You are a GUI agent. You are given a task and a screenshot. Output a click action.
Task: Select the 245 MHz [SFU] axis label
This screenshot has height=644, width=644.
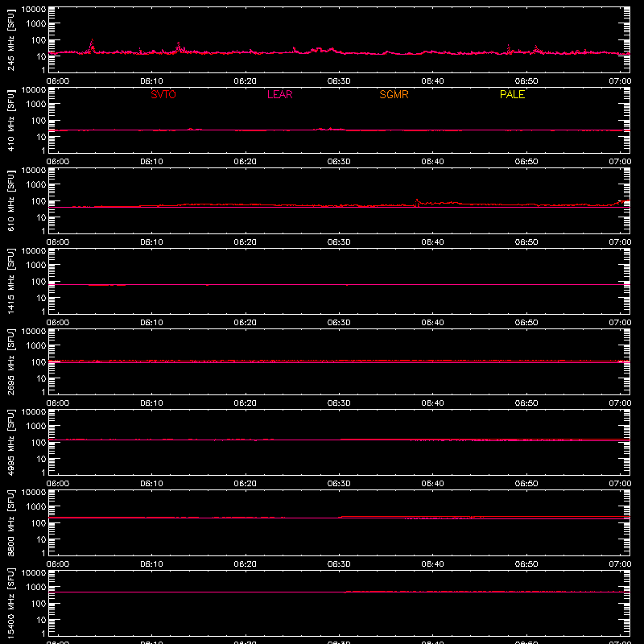11,39
